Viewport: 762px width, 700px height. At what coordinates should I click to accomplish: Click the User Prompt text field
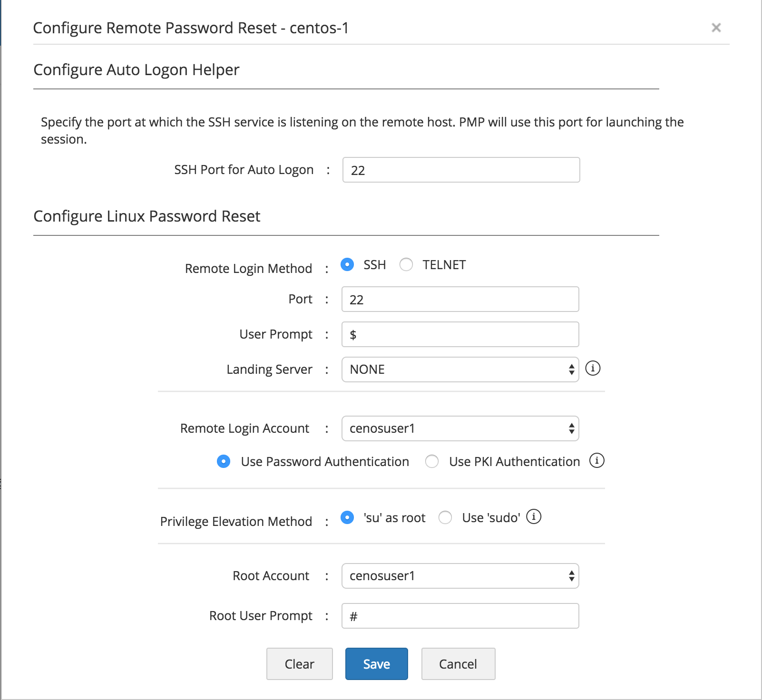[460, 334]
